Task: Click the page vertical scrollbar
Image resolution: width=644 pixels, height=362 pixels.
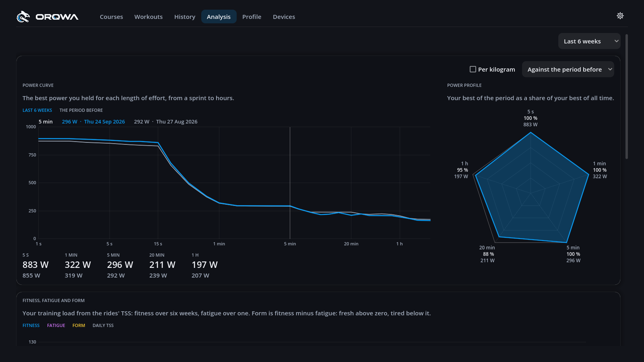Action: [x=626, y=97]
